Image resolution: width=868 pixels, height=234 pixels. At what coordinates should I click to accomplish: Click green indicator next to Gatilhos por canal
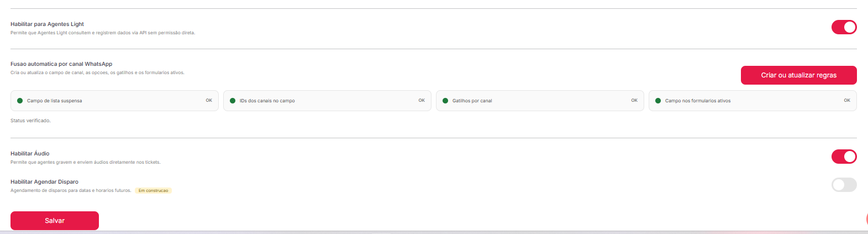(445, 101)
